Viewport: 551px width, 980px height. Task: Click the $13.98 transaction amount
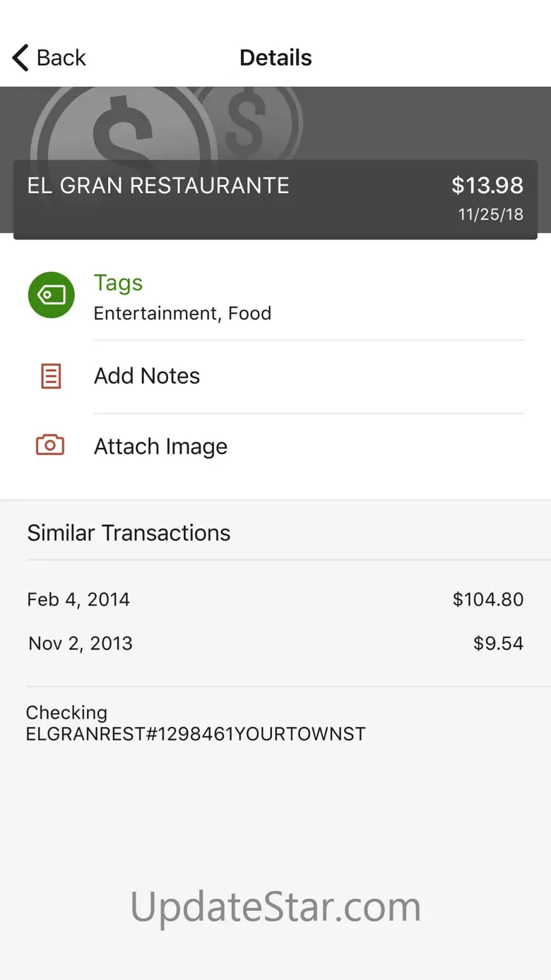(487, 186)
